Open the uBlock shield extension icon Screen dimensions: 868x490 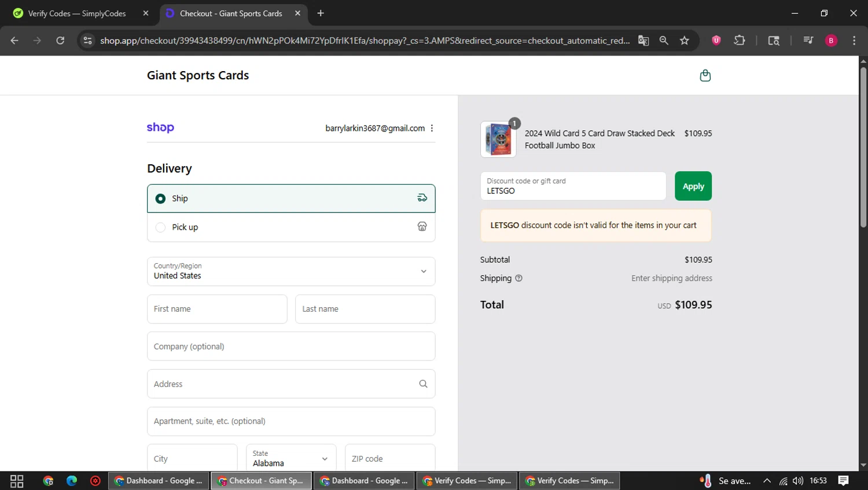coord(716,40)
